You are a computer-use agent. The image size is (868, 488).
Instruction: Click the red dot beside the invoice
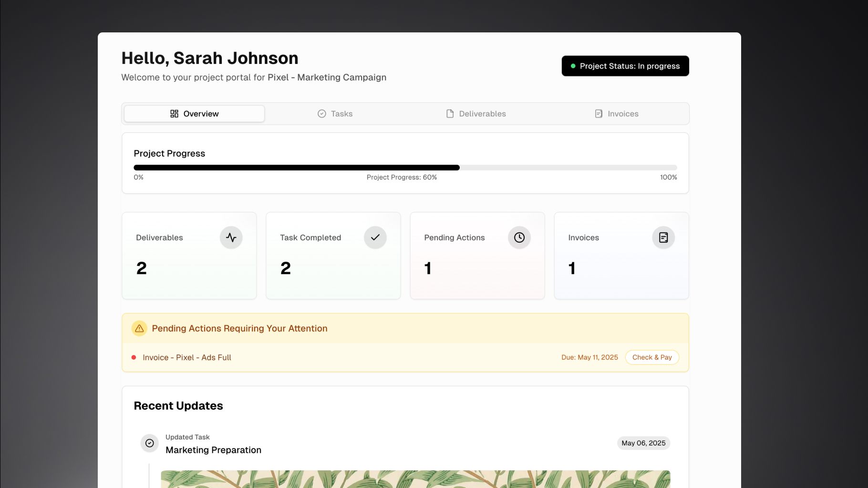pyautogui.click(x=134, y=357)
